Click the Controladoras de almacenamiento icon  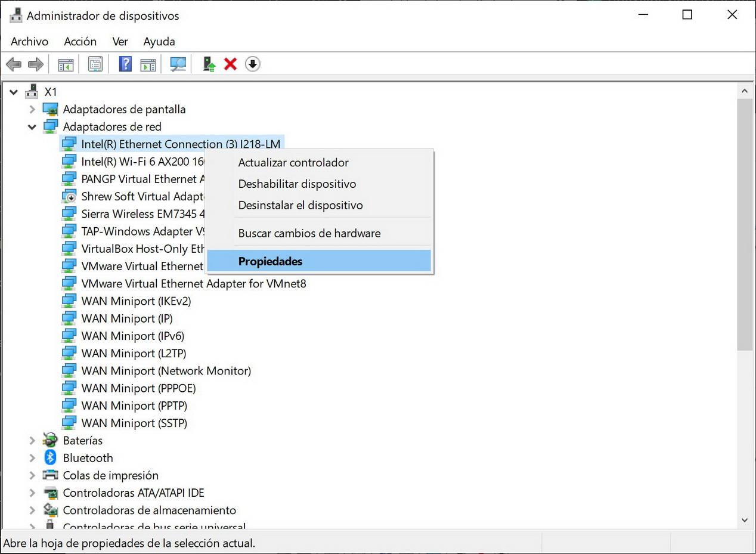click(50, 510)
